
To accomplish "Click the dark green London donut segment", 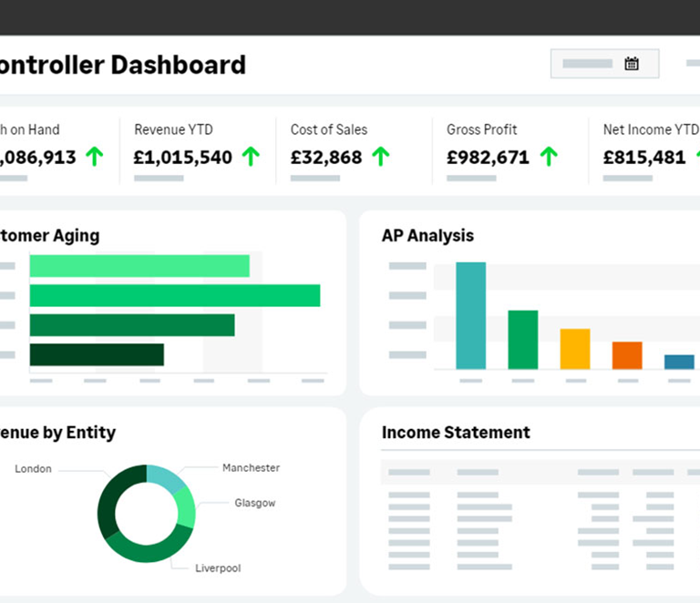I will pos(112,496).
